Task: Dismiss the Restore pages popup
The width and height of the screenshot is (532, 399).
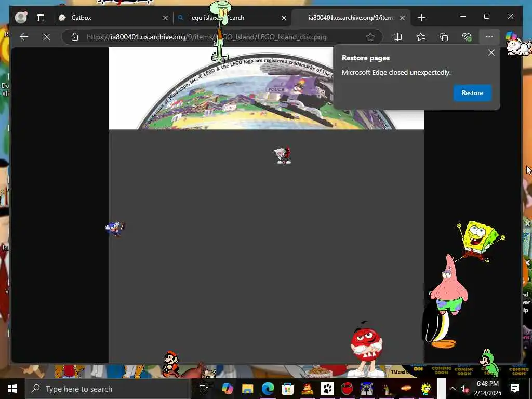Action: coord(491,52)
